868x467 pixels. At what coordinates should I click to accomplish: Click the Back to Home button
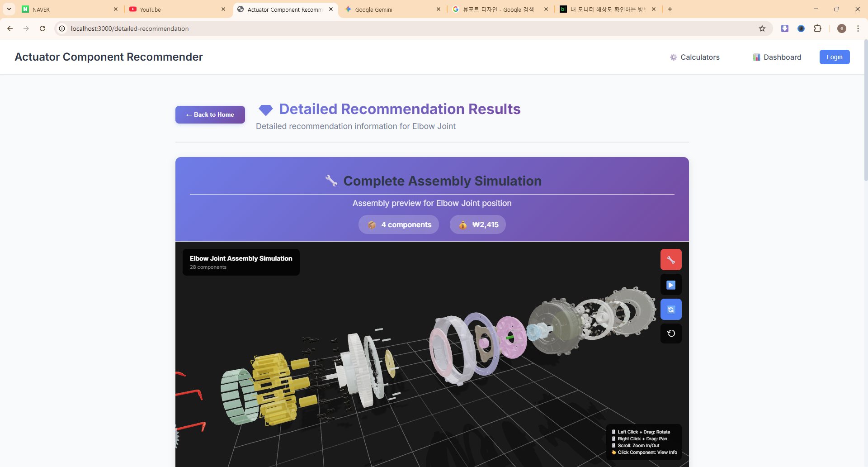coord(210,115)
